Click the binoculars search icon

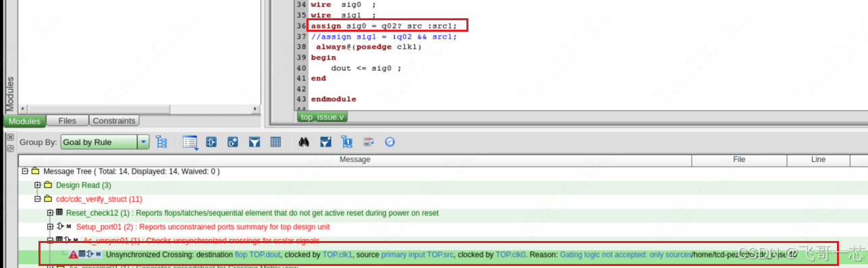(304, 142)
